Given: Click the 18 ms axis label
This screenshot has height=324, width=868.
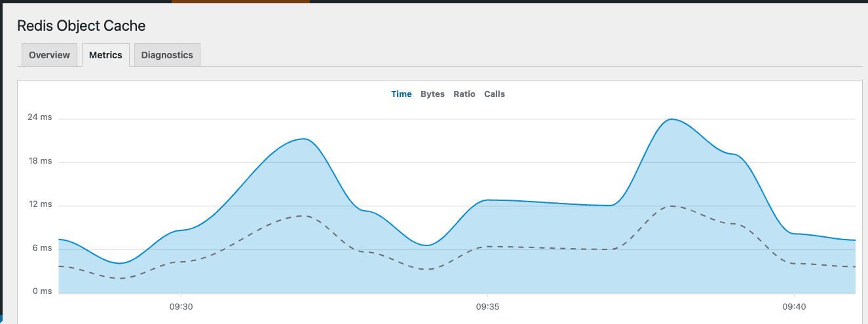Looking at the screenshot, I should click(x=39, y=161).
